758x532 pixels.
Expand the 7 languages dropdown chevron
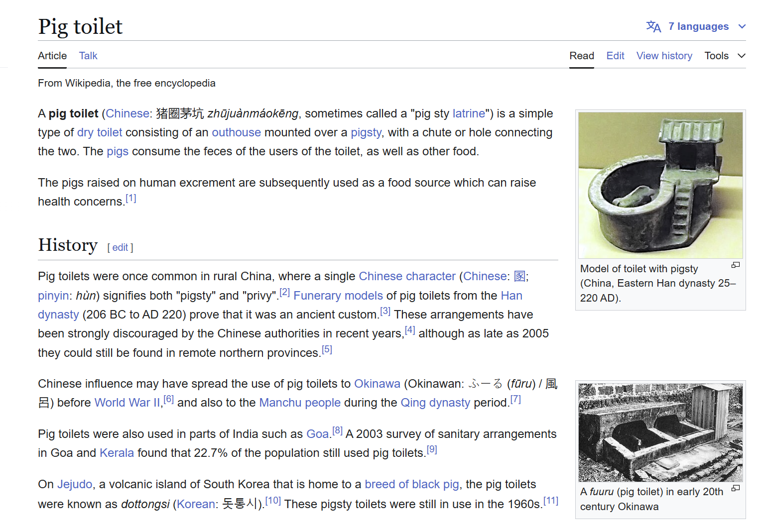(x=742, y=26)
